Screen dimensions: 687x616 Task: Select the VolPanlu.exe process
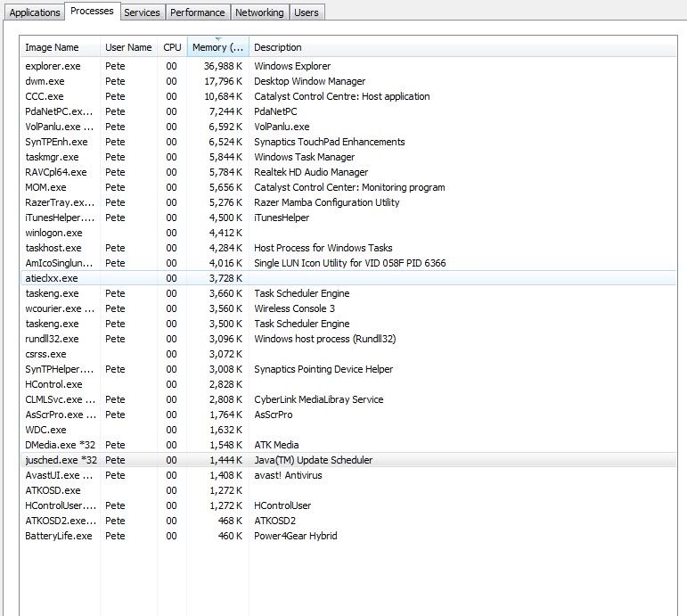348,127
